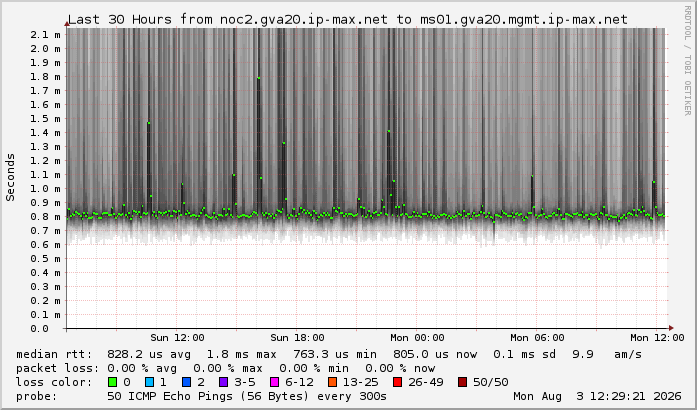Viewport: 697px width, 410px height.
Task: Click the '805.0 us now' value
Action: [435, 354]
